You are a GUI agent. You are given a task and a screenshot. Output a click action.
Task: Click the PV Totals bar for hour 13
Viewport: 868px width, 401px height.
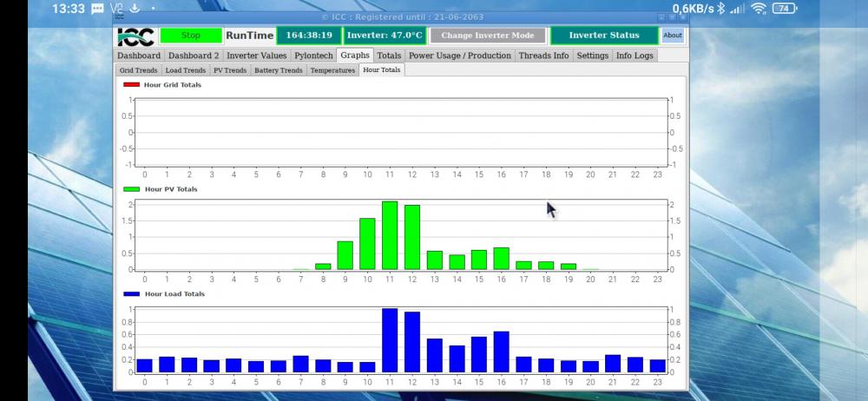coord(435,260)
